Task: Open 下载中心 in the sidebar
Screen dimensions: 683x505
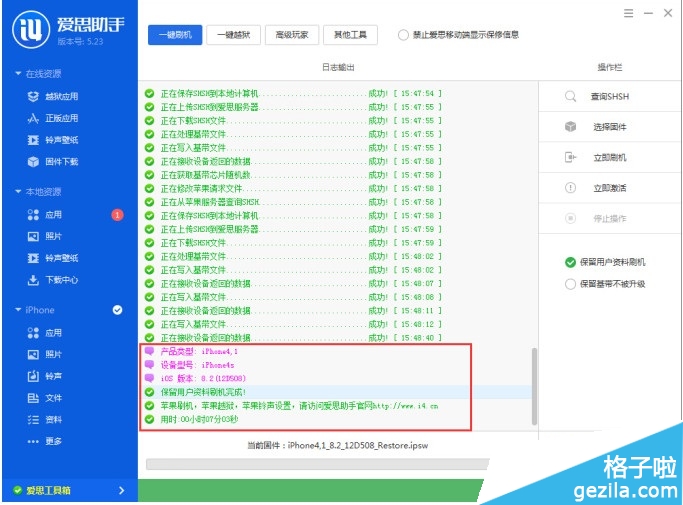Action: pos(53,280)
